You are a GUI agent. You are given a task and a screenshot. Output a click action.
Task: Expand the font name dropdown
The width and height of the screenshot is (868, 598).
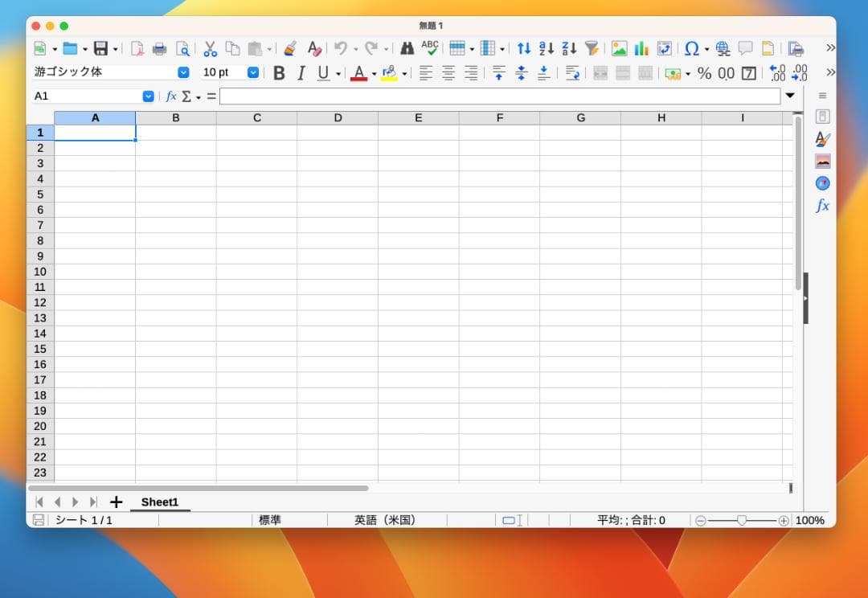pos(183,72)
